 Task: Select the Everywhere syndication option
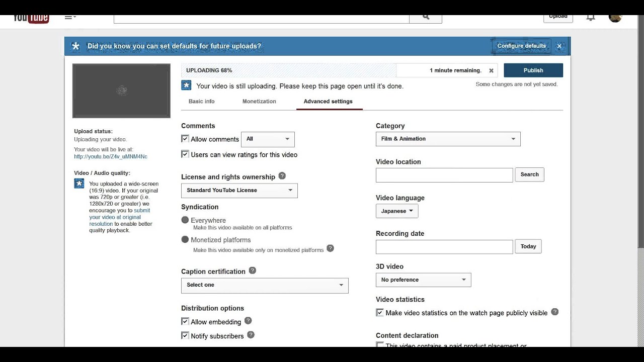(185, 220)
